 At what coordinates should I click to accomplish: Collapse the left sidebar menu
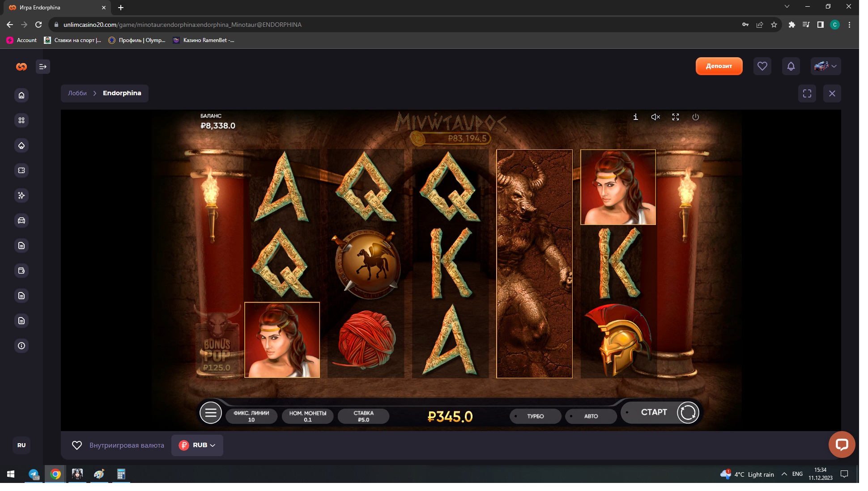(43, 67)
